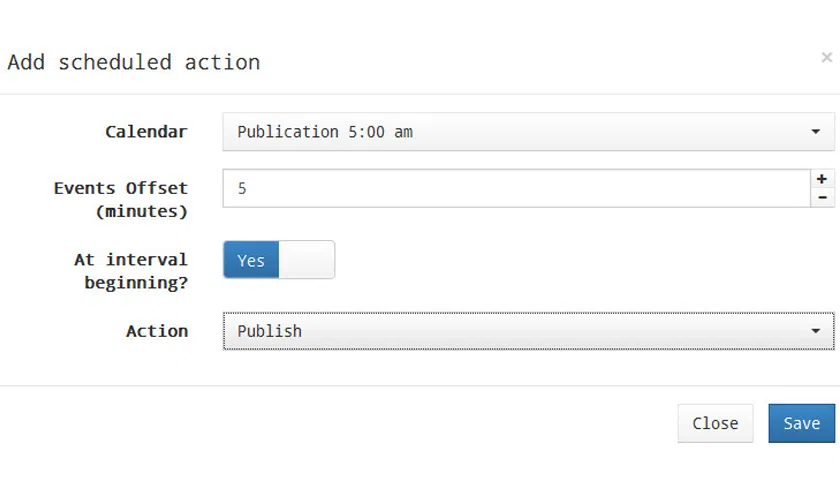Click the (minutes) text under Events Offset

(x=142, y=211)
